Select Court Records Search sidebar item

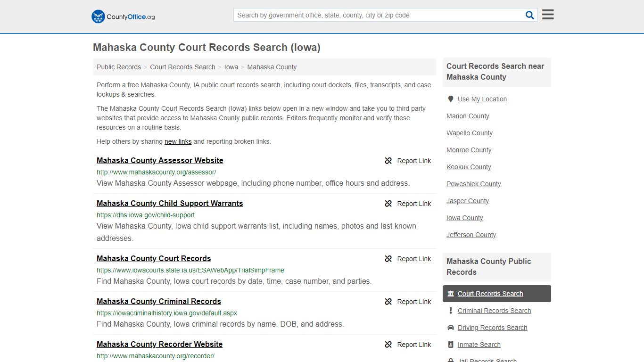(496, 294)
